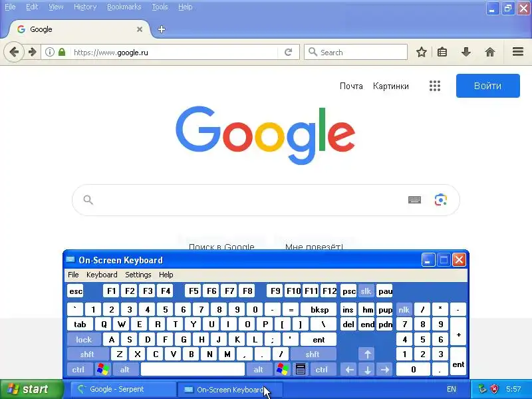
Task: Open the Bookmarks menu in browser
Action: tap(124, 7)
